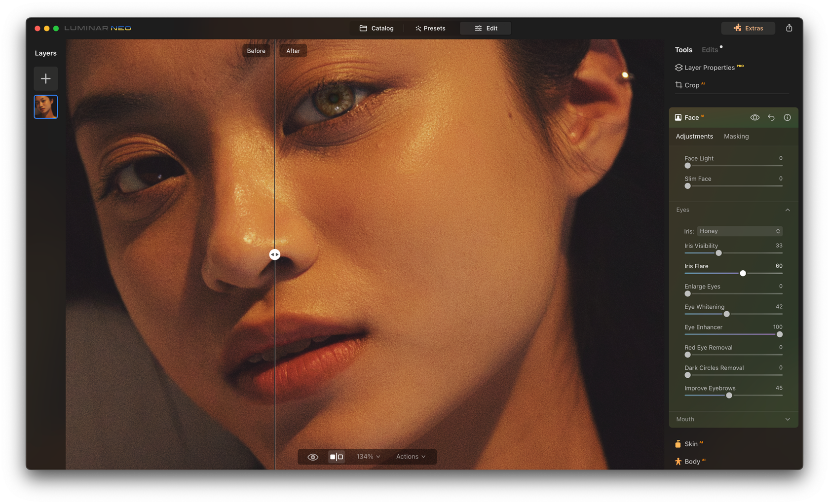The image size is (829, 504).
Task: Switch to the Catalog view
Action: pyautogui.click(x=377, y=28)
